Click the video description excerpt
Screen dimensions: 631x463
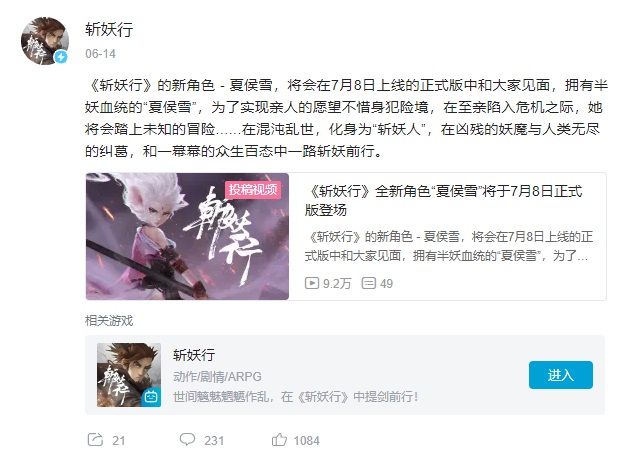tap(449, 246)
